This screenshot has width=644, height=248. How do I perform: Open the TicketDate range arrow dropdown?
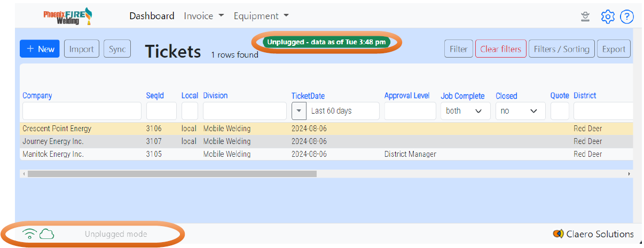click(299, 111)
